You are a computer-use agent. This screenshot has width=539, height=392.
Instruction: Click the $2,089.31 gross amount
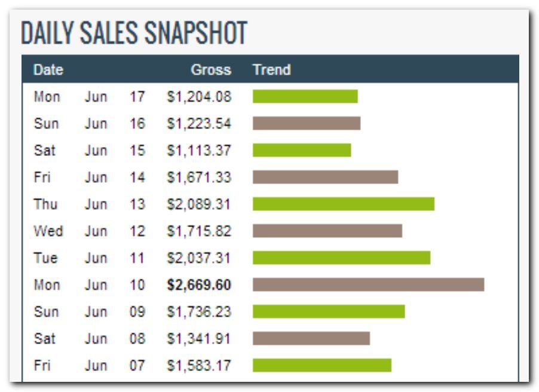tap(199, 204)
